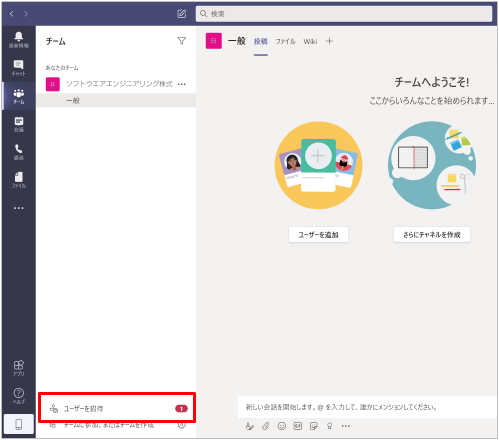The image size is (499, 440).
Task: Open the Help question mark icon
Action: tap(19, 396)
